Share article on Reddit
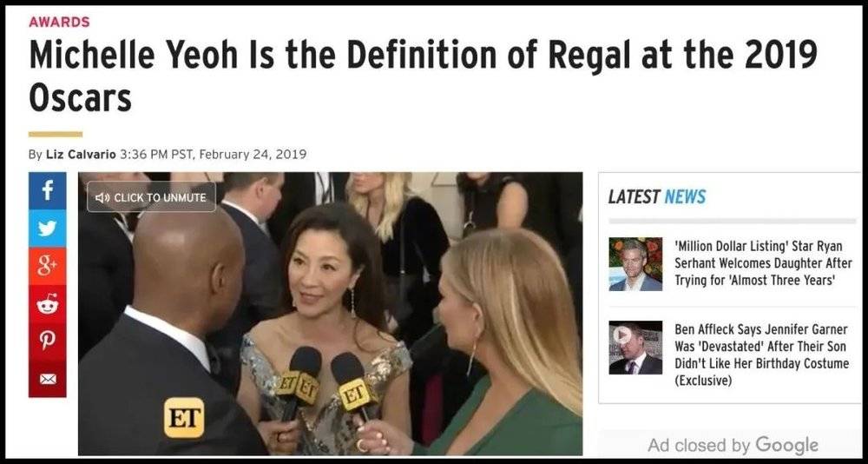The image size is (868, 464). [x=47, y=304]
